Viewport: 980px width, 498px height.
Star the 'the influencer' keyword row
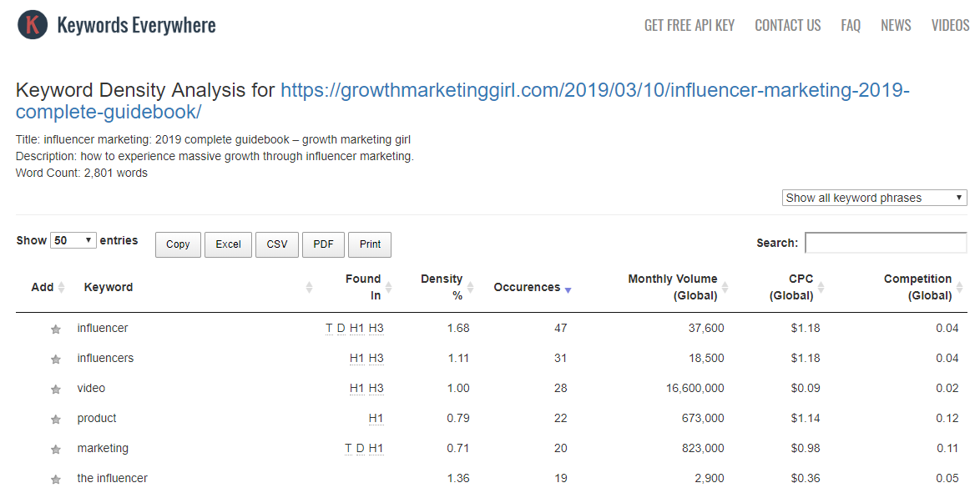(56, 480)
